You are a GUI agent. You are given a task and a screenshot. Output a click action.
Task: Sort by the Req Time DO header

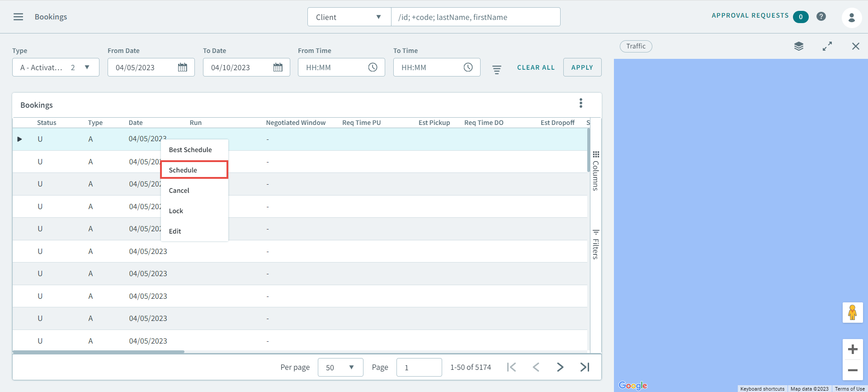tap(484, 123)
